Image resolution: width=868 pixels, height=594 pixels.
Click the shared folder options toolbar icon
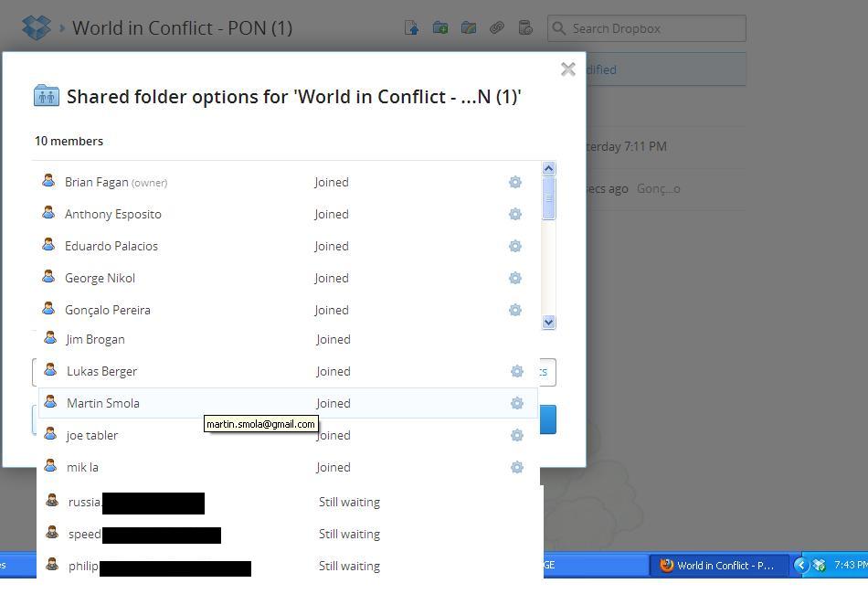click(469, 28)
